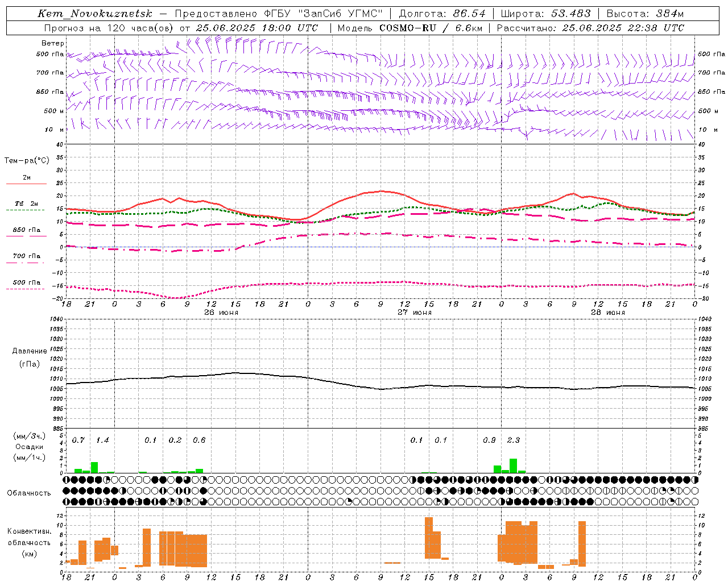
Task: Click the left 10 м wind level label
Action: click(56, 130)
